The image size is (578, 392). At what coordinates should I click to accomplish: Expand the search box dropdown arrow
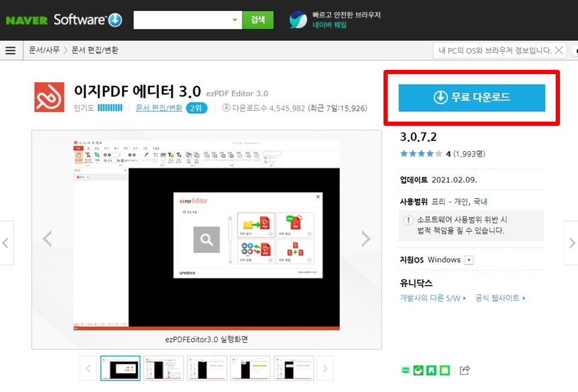tap(236, 19)
